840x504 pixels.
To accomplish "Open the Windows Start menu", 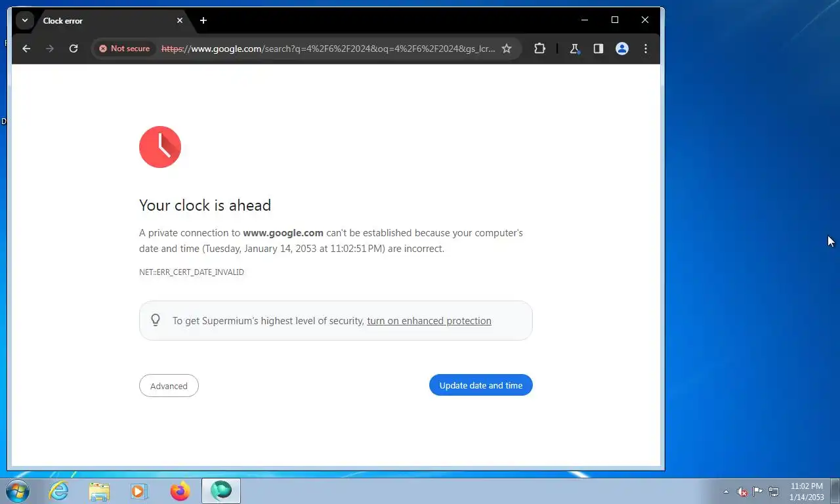I will 17,491.
